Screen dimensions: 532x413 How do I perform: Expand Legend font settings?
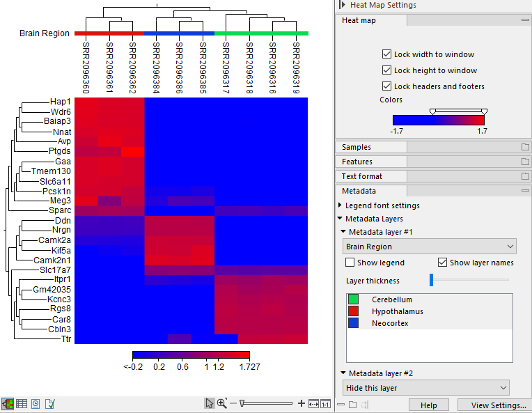pos(340,205)
